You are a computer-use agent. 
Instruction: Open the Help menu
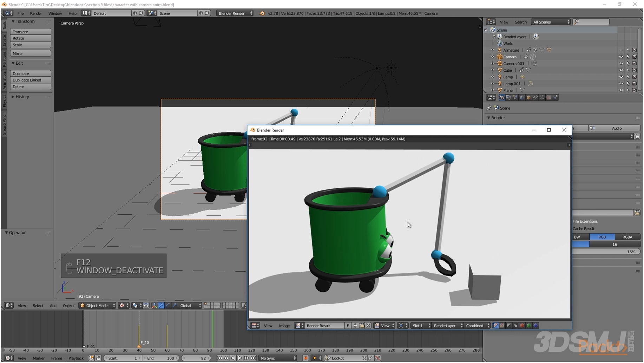[x=72, y=13]
